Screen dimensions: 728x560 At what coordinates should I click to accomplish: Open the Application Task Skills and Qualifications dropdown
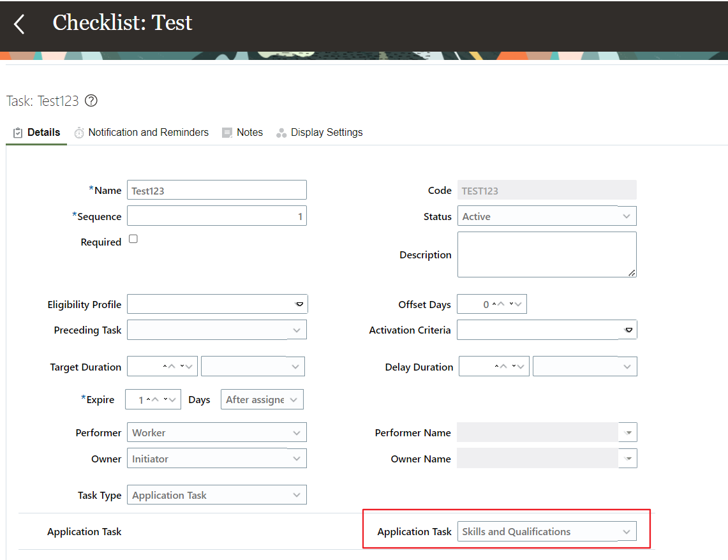point(547,531)
